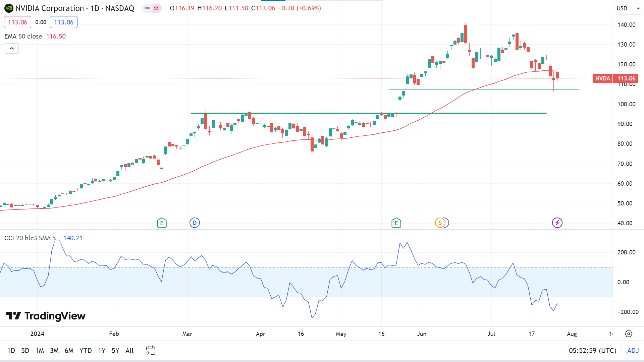Image resolution: width=644 pixels, height=362 pixels.
Task: Click the NVIDIA logo icon
Action: coord(9,8)
